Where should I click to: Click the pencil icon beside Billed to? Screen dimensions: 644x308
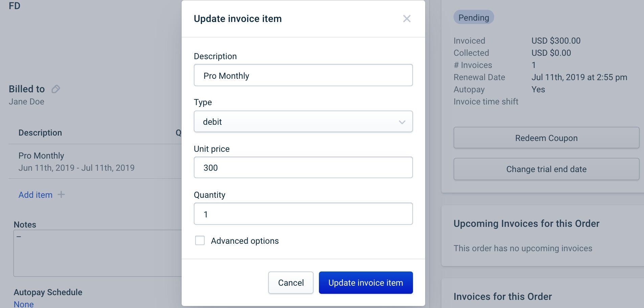(x=55, y=89)
